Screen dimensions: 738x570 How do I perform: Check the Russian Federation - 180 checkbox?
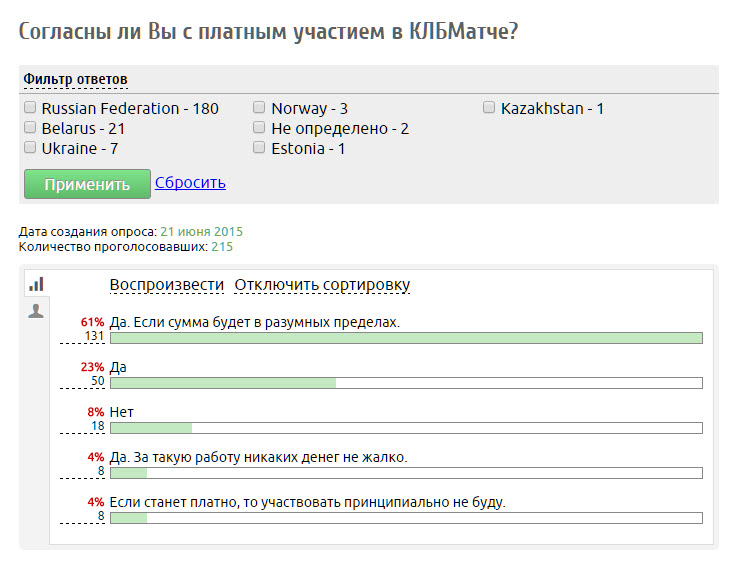pyautogui.click(x=30, y=108)
